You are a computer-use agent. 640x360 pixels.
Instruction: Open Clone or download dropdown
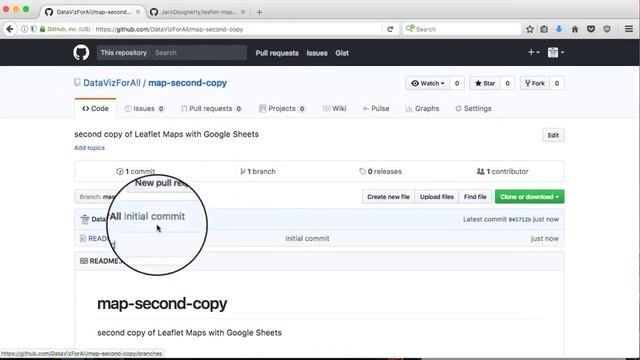point(529,197)
